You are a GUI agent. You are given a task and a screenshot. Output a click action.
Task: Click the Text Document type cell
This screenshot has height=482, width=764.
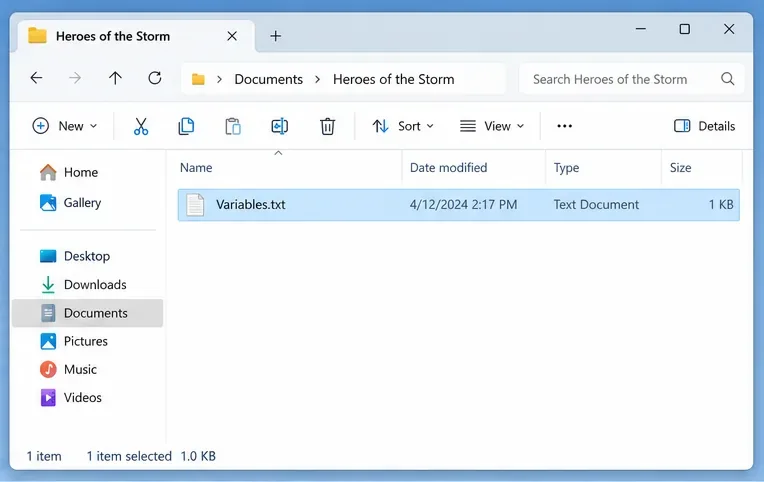click(596, 205)
